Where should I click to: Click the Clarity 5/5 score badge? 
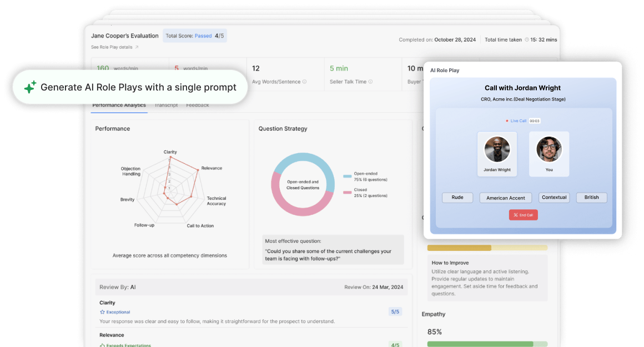[x=395, y=311]
